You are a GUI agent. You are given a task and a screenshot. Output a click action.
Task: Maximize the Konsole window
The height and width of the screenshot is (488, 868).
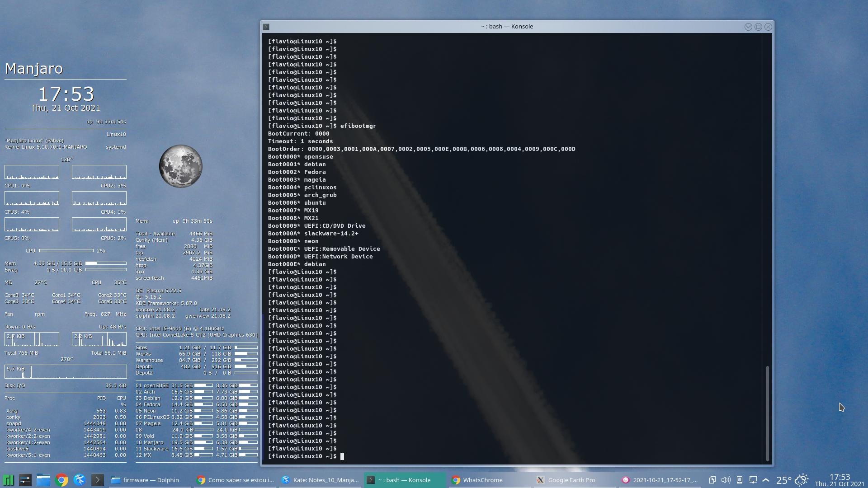click(758, 27)
